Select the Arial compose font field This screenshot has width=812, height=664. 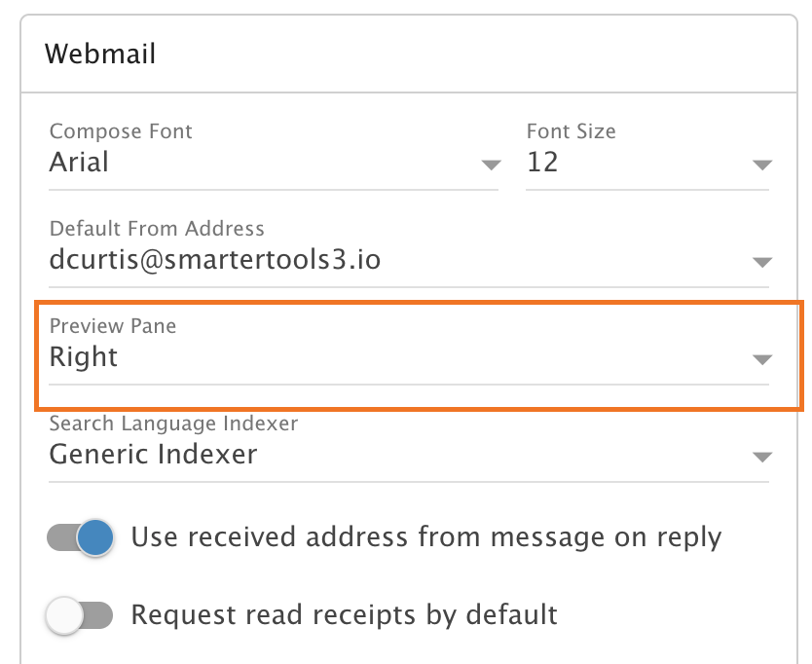point(80,162)
